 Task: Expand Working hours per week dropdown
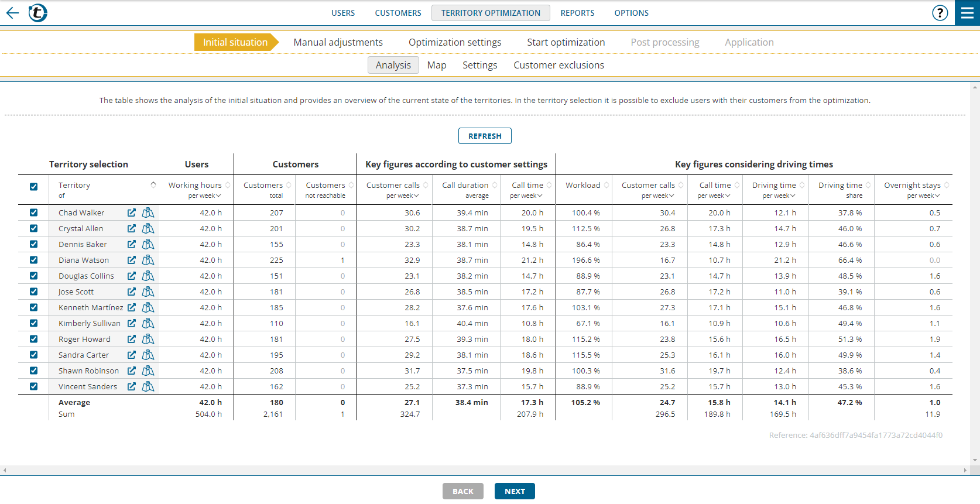point(205,196)
